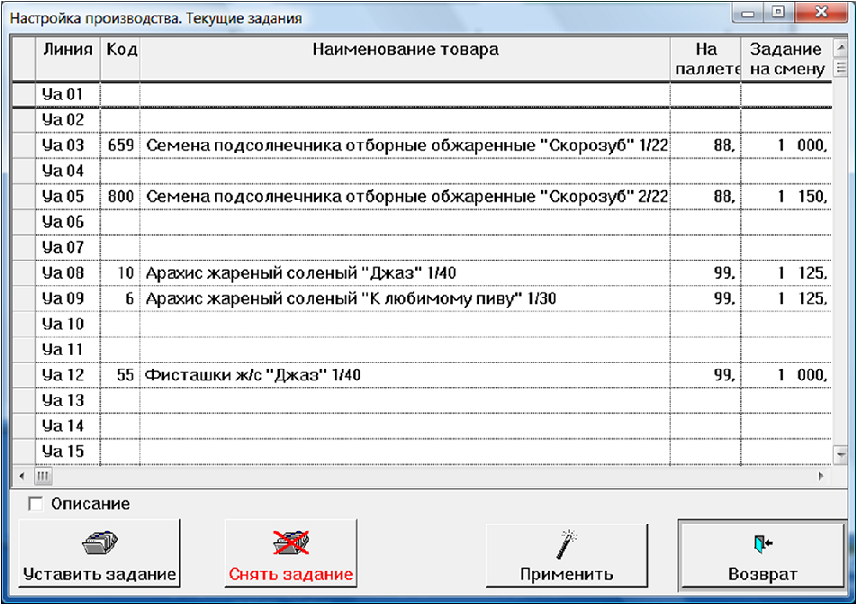This screenshot has width=857, height=605.
Task: Click the horizontal scrollbar left arrow
Action: click(22, 476)
